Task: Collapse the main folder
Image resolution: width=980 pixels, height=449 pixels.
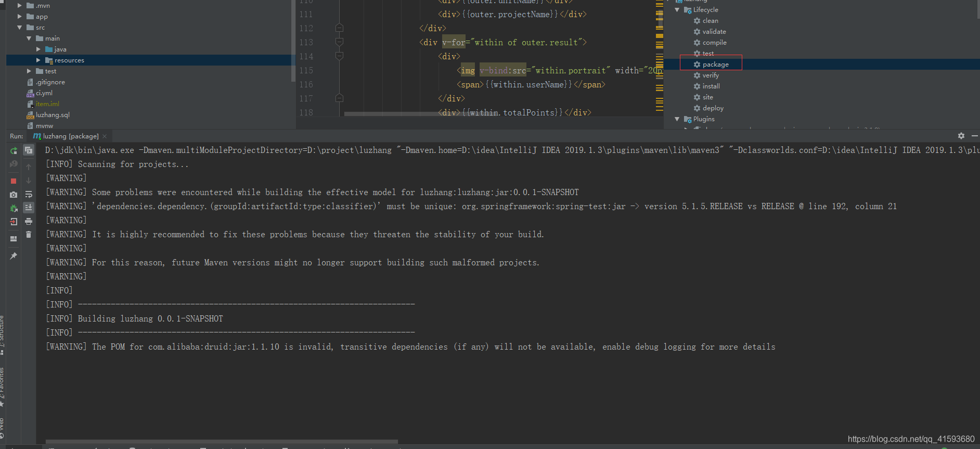Action: [x=29, y=39]
